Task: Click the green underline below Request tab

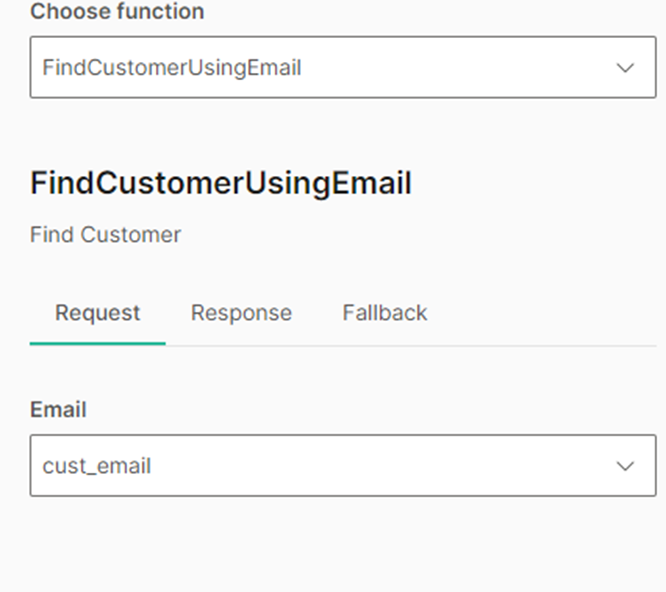Action: point(98,343)
